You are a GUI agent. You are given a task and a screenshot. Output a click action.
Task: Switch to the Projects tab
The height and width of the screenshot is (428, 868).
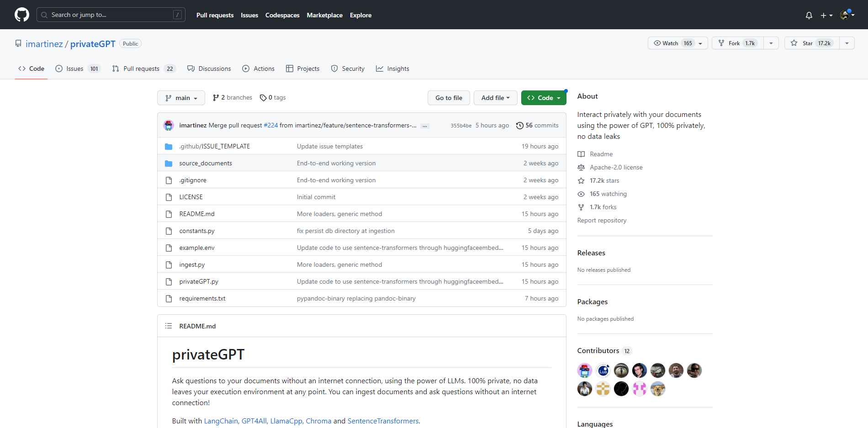(302, 69)
